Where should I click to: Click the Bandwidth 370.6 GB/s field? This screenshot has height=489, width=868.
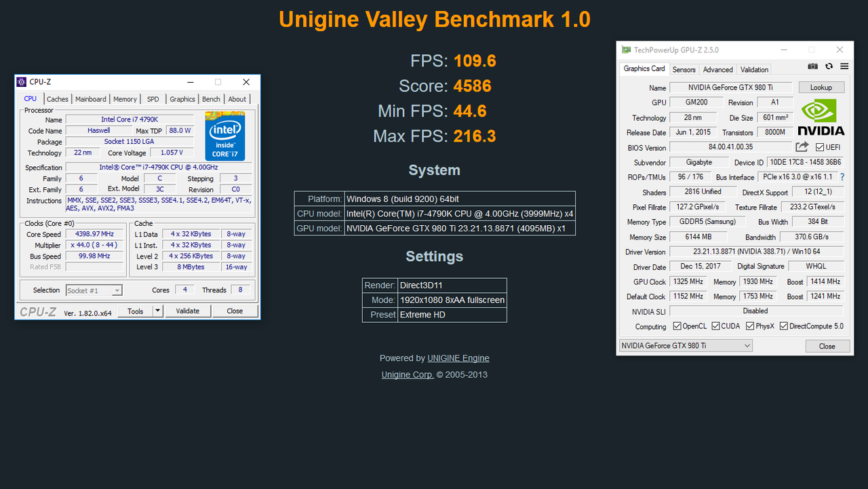812,237
